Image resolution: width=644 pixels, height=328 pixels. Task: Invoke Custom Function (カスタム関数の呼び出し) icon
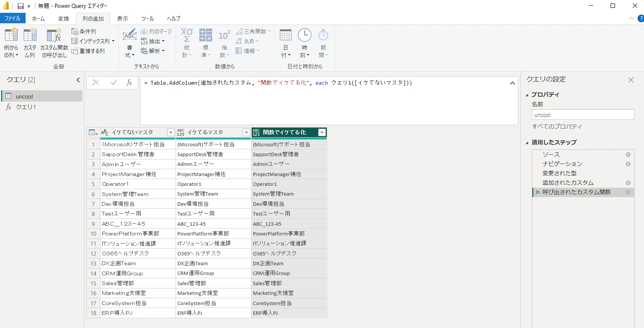coord(54,35)
